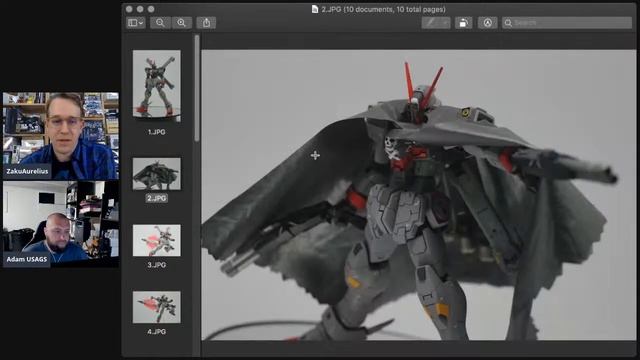The image size is (640, 360).
Task: Click the Adam USAGS name label
Action: click(27, 259)
